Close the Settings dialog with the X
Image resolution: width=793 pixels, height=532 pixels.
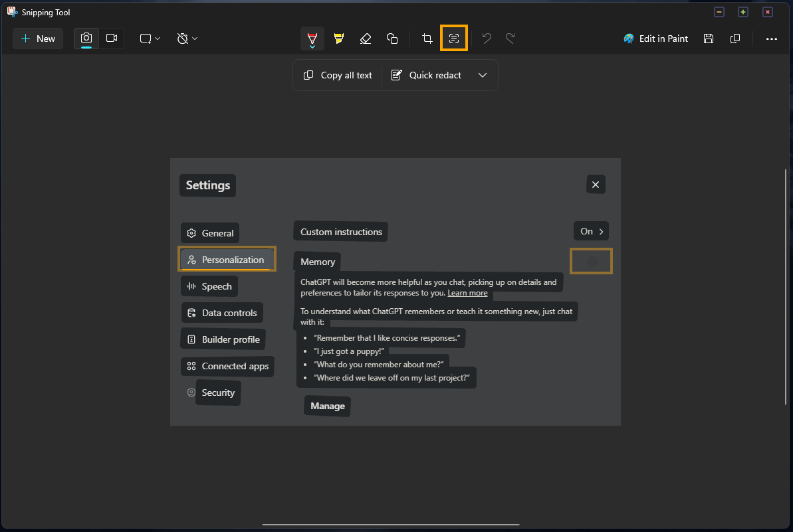[596, 185]
